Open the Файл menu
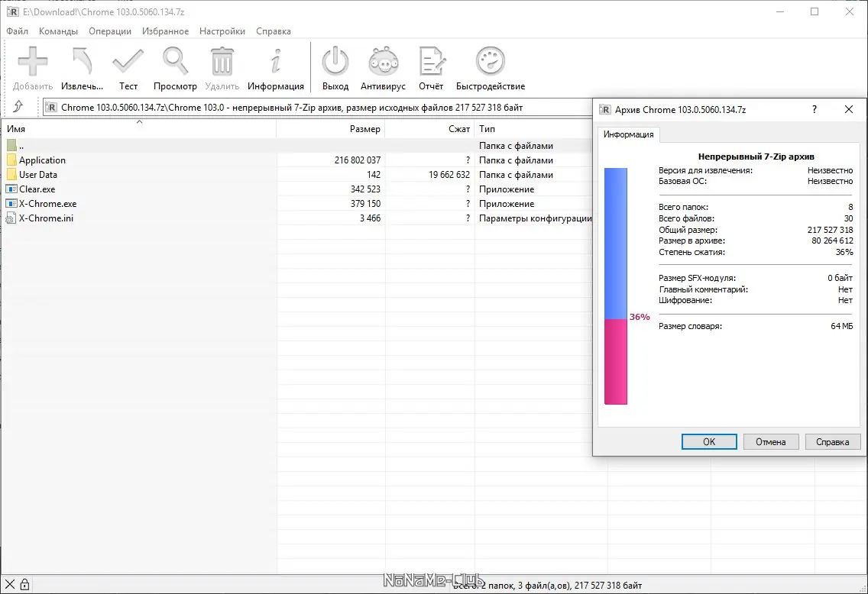 pos(17,31)
